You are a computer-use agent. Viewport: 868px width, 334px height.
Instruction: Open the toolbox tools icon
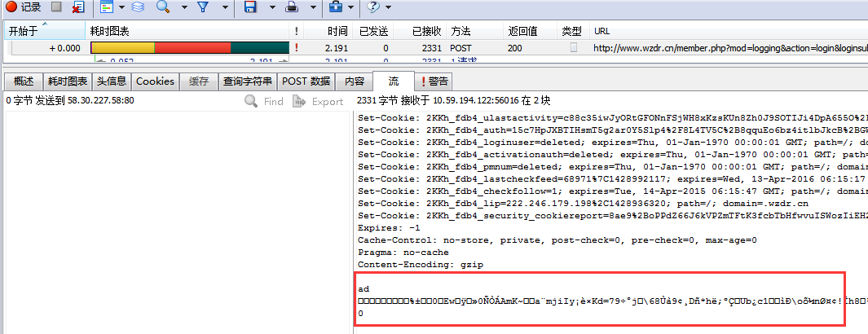tap(336, 7)
